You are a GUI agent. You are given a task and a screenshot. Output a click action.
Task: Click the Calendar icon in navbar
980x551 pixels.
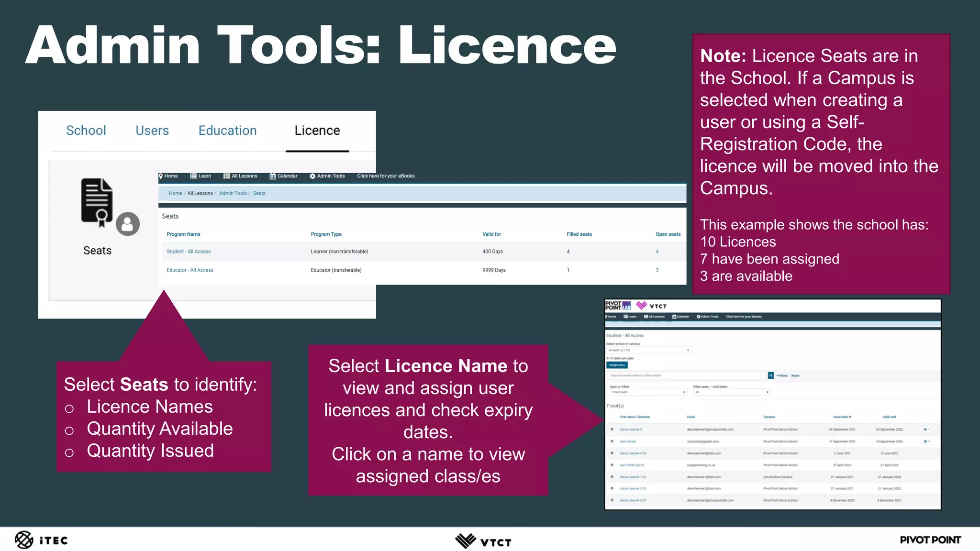coord(272,176)
